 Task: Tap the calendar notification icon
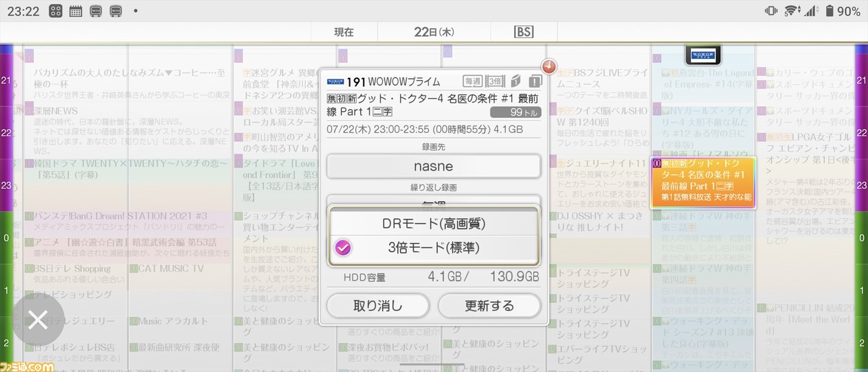76,11
